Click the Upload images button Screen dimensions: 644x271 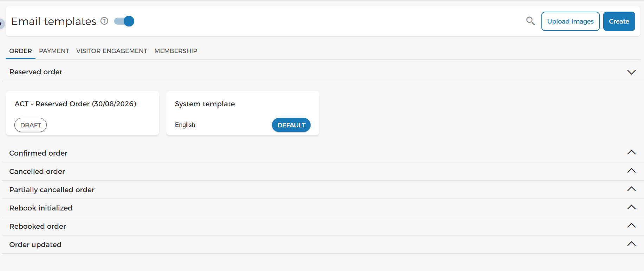click(x=570, y=21)
